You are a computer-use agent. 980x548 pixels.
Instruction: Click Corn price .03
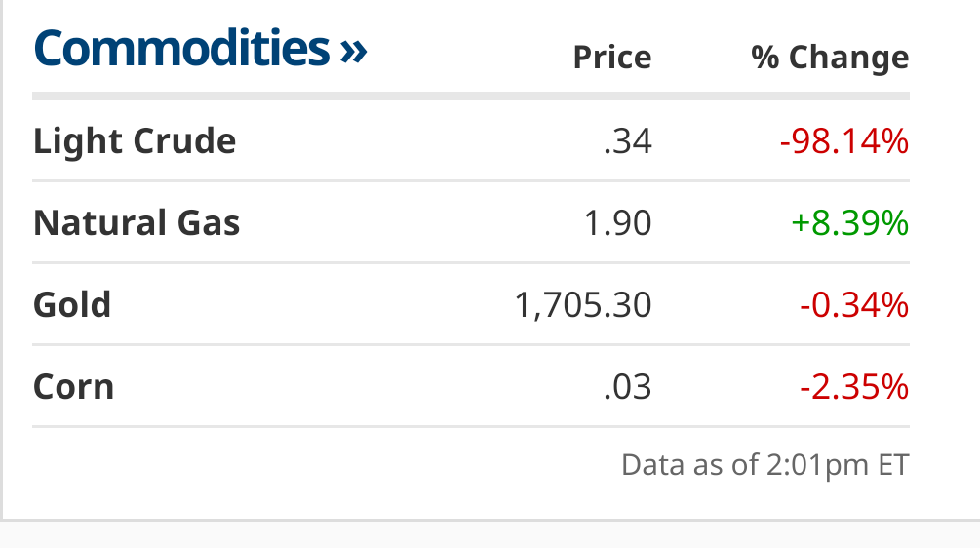tap(628, 387)
